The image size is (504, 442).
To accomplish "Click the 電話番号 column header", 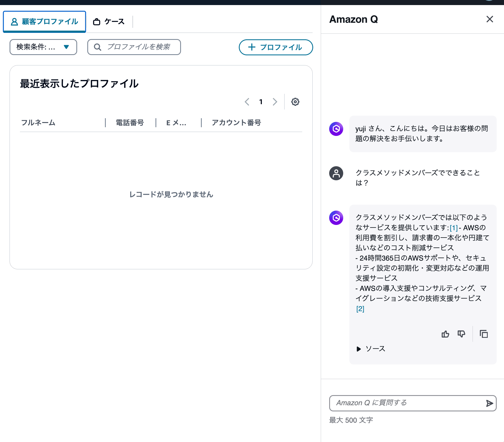I will (130, 123).
